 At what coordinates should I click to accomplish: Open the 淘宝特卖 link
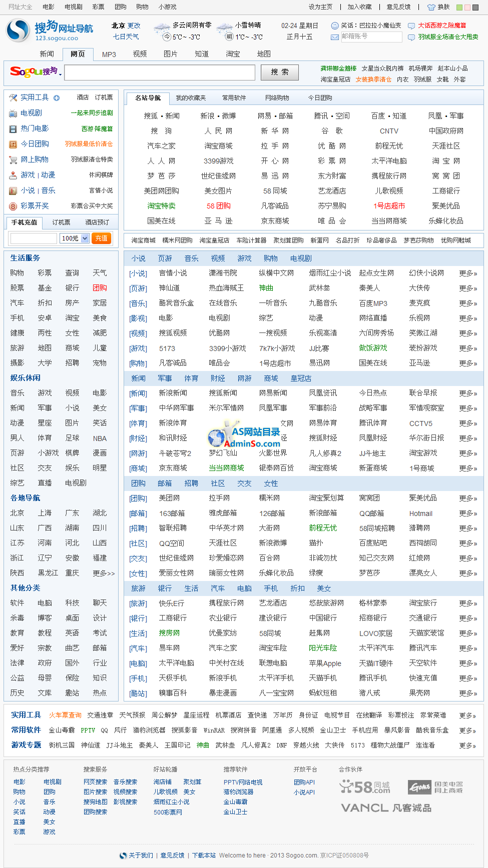[162, 206]
